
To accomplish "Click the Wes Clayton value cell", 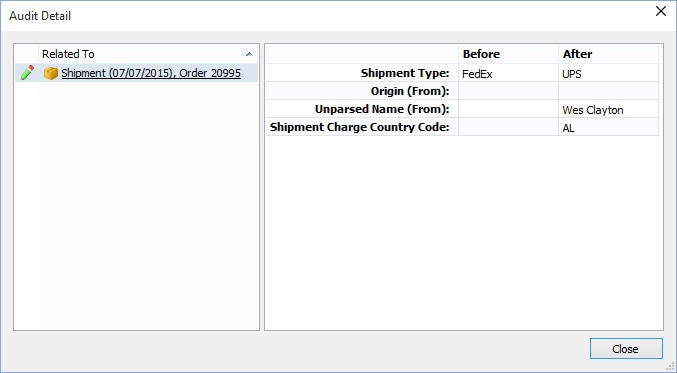I will 608,110.
